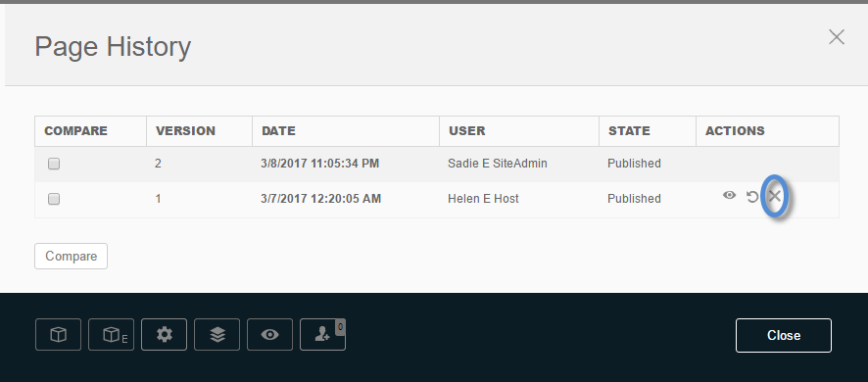Select the Sadie E SiteAdmin row entry
Image resolution: width=868 pixels, height=382 pixels.
[x=497, y=164]
